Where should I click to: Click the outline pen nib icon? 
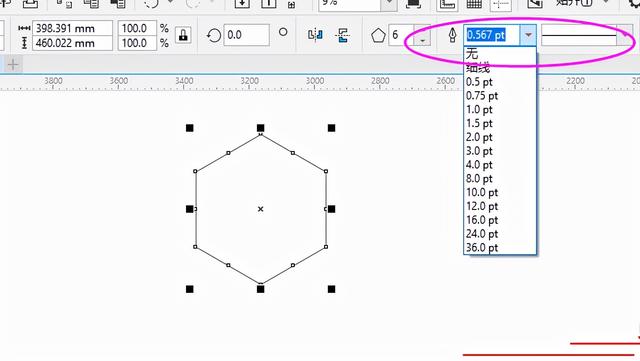[x=452, y=36]
